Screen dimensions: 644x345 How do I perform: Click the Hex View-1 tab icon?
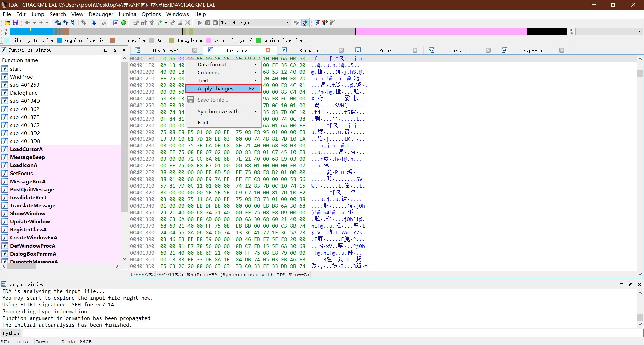[211, 50]
